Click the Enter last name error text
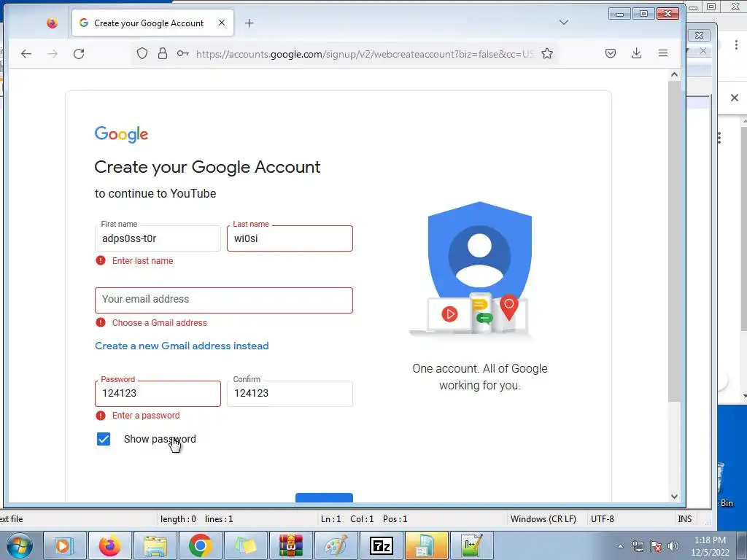This screenshot has width=747, height=560. coord(142,260)
